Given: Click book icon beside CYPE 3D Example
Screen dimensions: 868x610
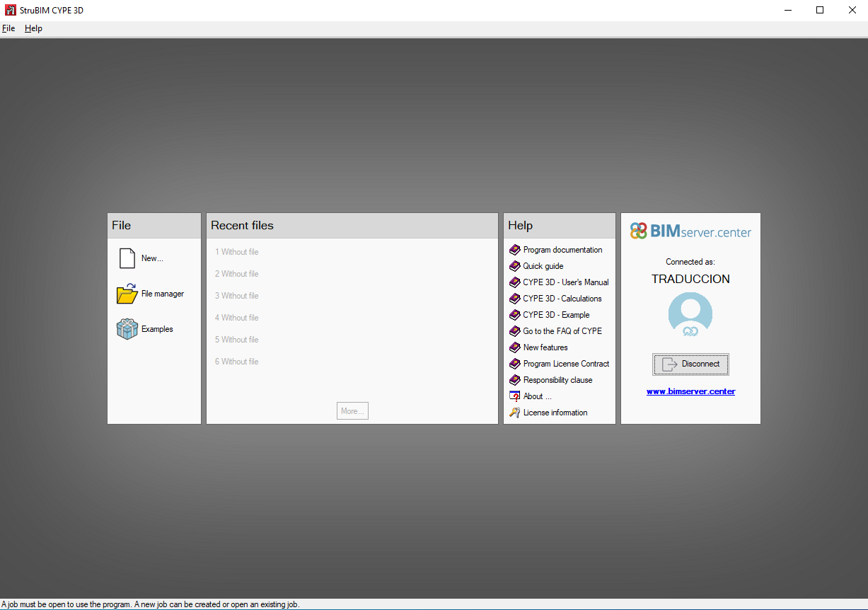Looking at the screenshot, I should coord(514,315).
